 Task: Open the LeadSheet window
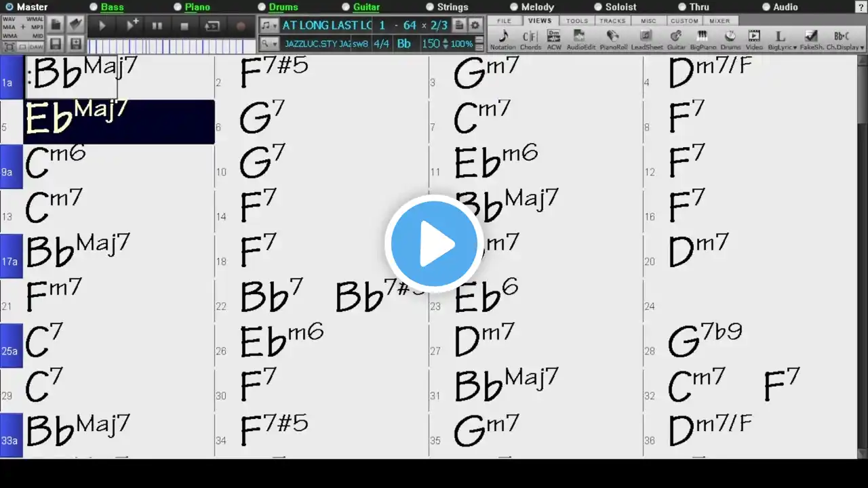point(647,40)
